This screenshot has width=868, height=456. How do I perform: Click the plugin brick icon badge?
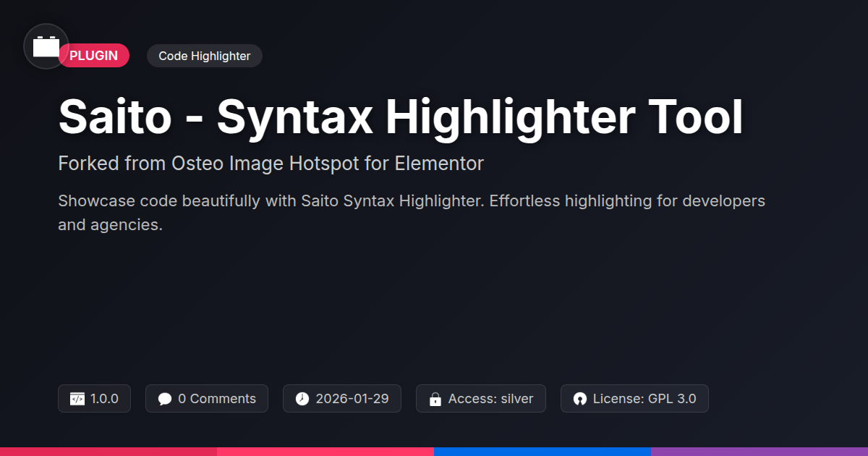[x=46, y=46]
